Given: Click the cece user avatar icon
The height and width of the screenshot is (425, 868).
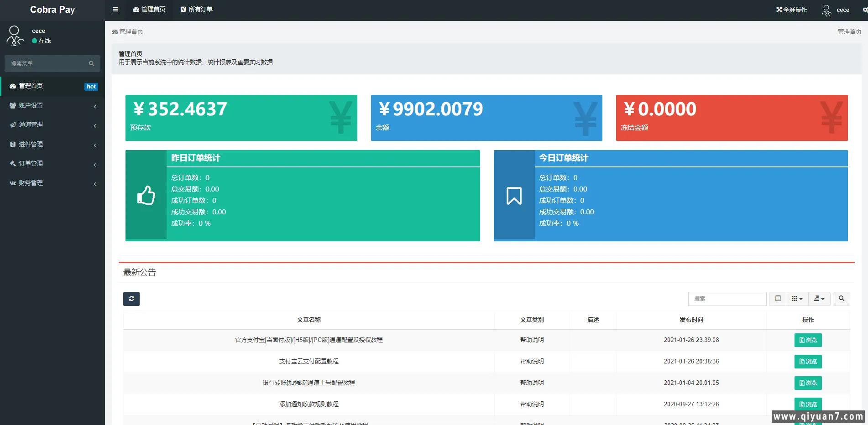Looking at the screenshot, I should (826, 9).
